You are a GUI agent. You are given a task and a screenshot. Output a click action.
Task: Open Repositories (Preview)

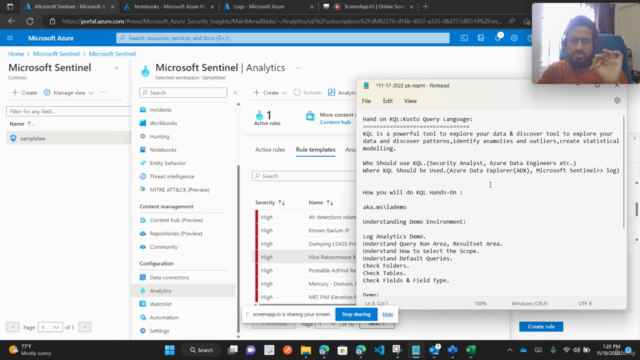tap(176, 233)
